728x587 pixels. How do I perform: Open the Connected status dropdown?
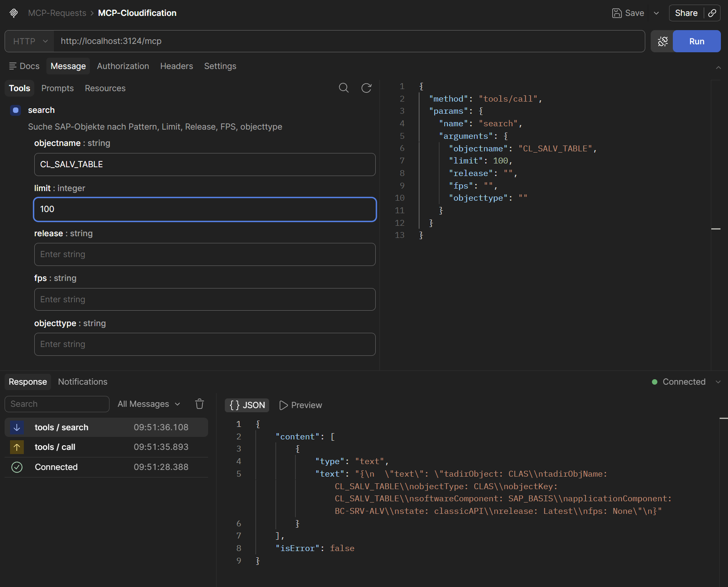(718, 382)
